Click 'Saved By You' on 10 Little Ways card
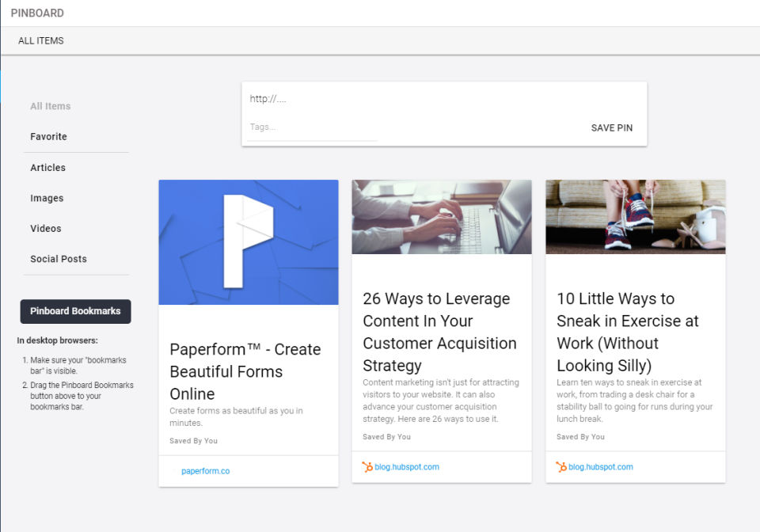 coord(580,437)
